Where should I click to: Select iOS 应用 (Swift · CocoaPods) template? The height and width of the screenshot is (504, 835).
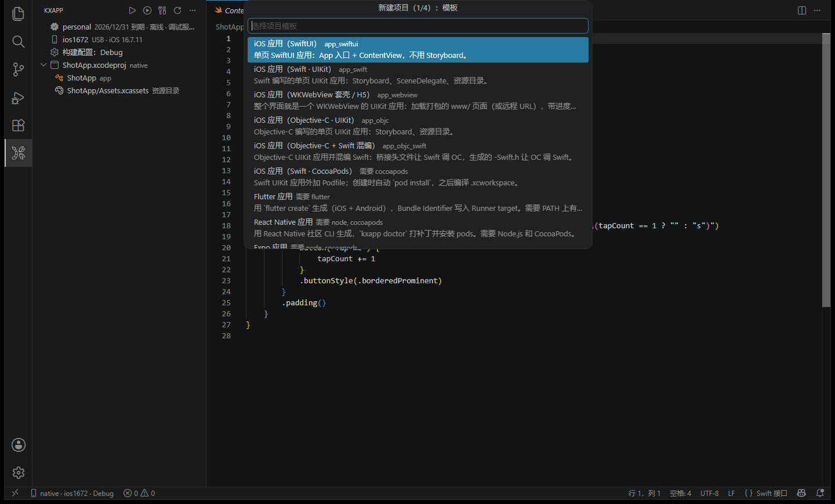pyautogui.click(x=418, y=177)
